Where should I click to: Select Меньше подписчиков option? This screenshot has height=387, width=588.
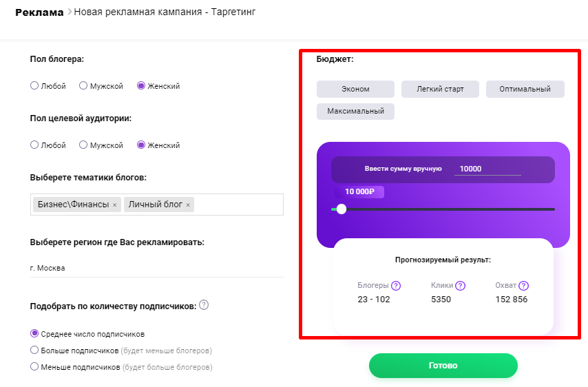click(34, 366)
